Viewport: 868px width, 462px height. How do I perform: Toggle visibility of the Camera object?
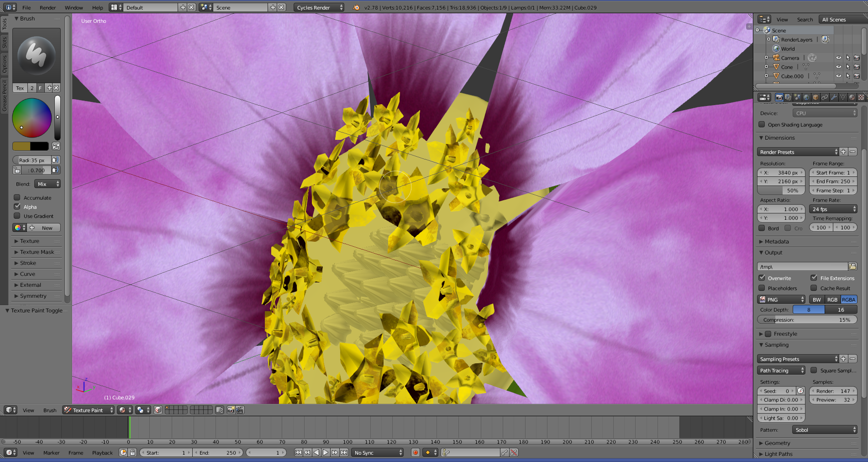click(839, 58)
